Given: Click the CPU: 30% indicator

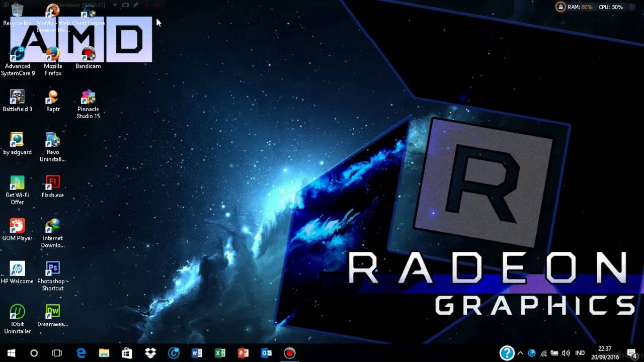Looking at the screenshot, I should 610,7.
